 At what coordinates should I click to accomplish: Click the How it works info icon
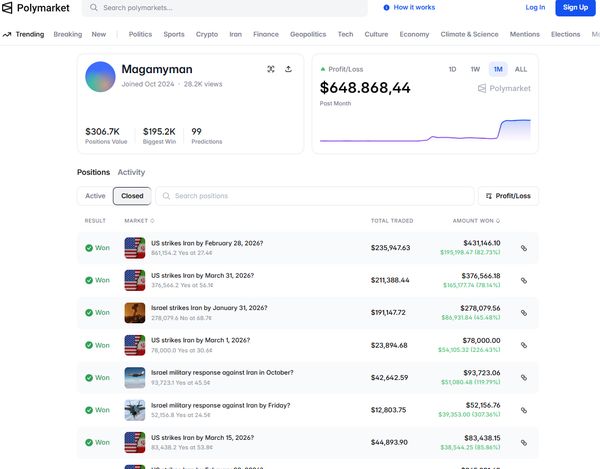coord(386,8)
